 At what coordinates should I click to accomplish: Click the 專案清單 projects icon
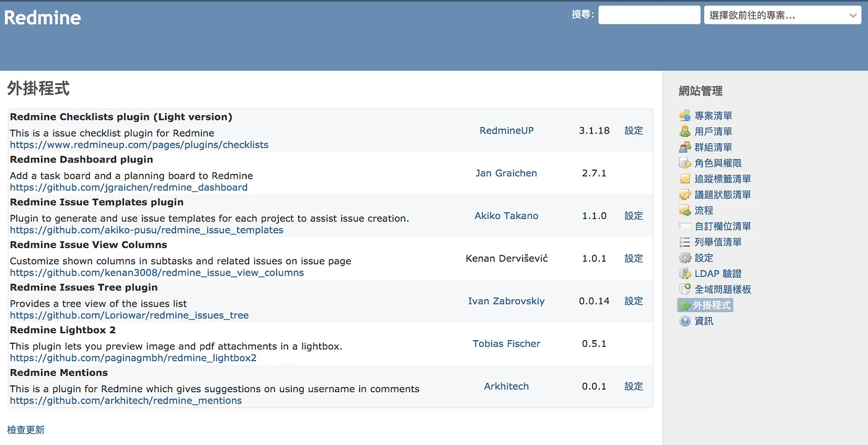tap(684, 115)
